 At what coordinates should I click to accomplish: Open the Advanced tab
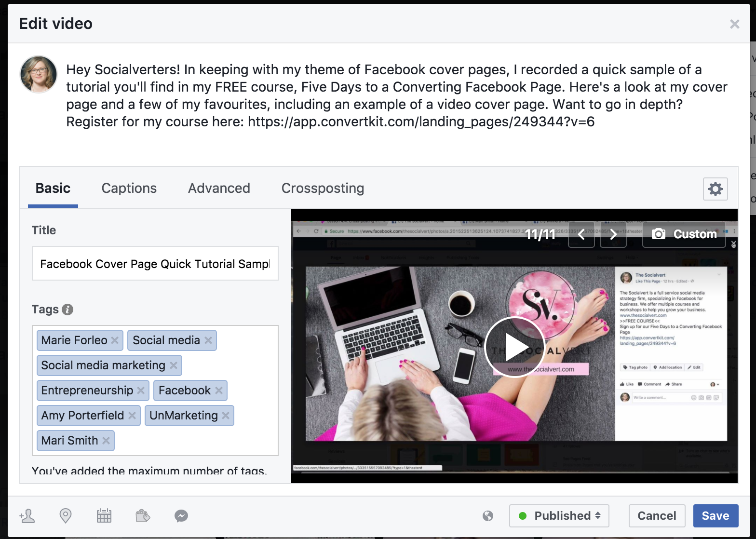click(219, 189)
